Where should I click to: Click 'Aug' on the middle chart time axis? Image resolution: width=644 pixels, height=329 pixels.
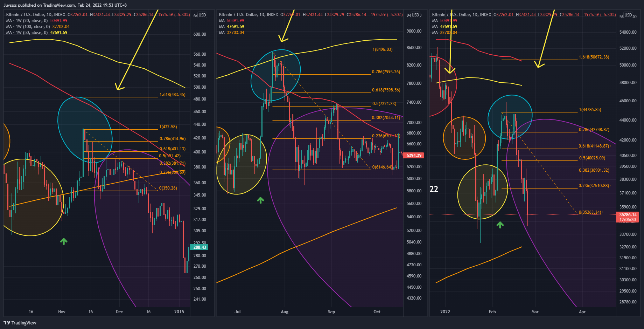pyautogui.click(x=285, y=312)
